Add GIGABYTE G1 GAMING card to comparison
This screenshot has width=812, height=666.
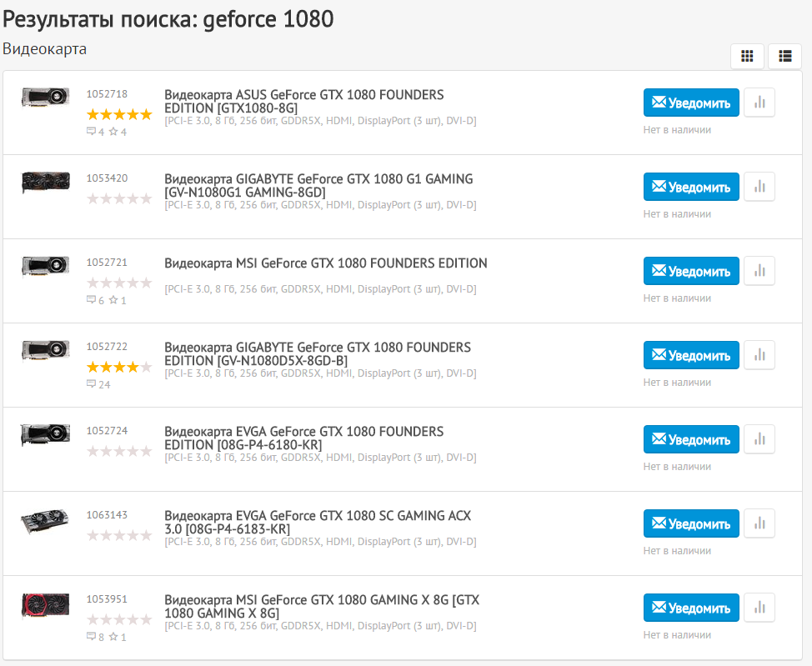pos(759,187)
